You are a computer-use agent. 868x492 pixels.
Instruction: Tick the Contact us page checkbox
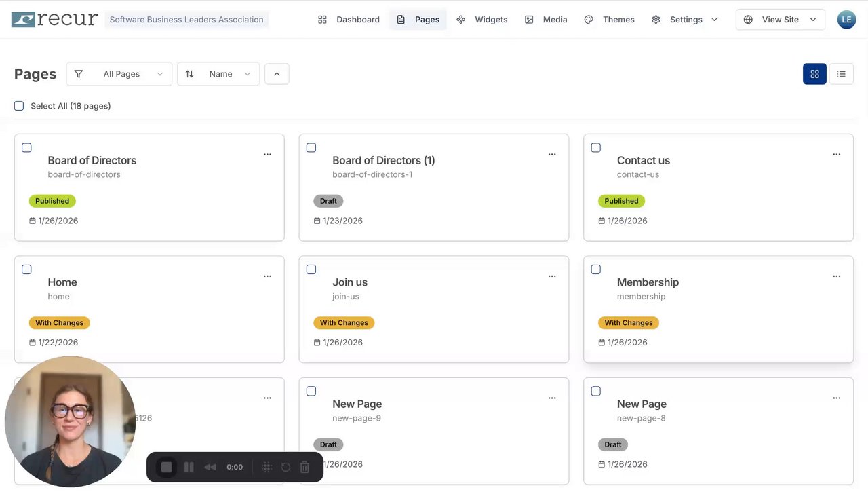[x=596, y=147]
